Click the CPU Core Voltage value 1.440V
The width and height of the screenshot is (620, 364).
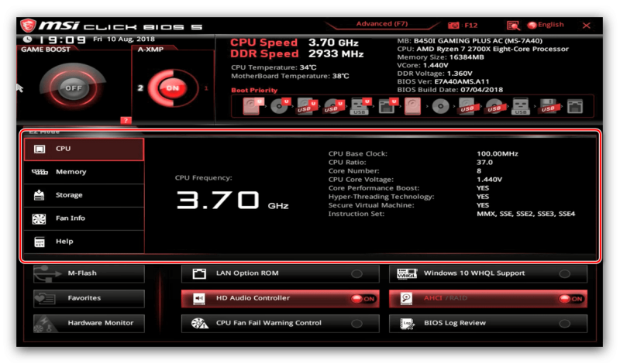click(x=489, y=180)
